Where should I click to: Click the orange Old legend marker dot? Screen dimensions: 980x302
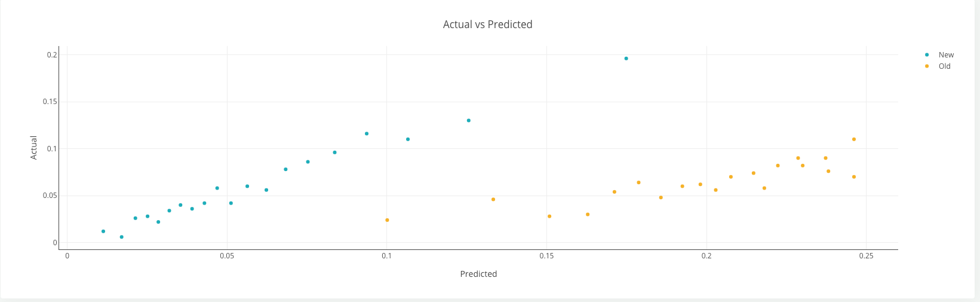(927, 66)
